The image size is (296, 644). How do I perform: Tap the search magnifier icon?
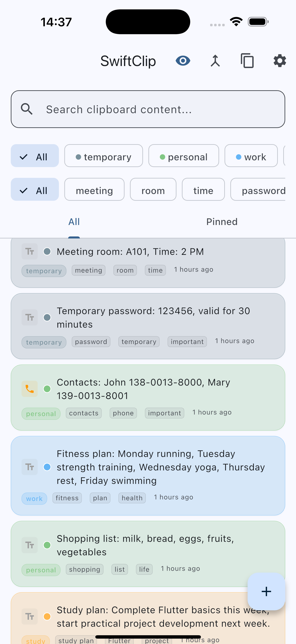click(27, 109)
